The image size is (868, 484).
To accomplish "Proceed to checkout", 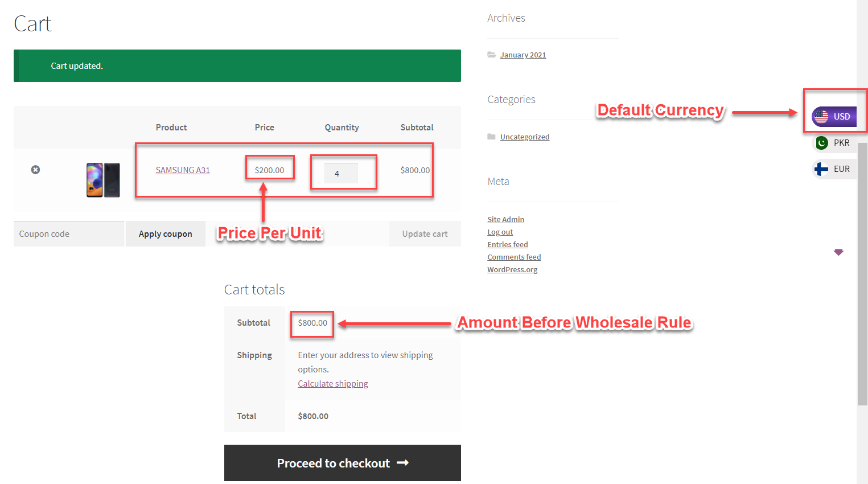I will pos(343,463).
